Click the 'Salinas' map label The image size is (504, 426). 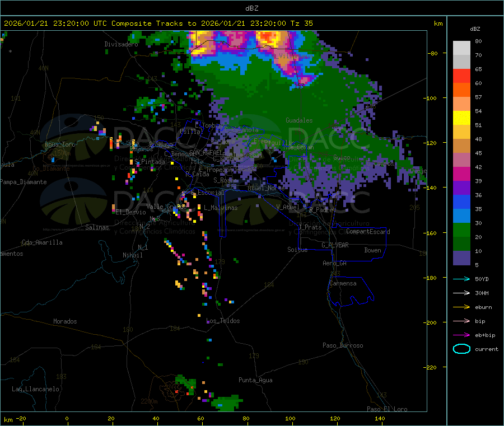click(x=97, y=227)
